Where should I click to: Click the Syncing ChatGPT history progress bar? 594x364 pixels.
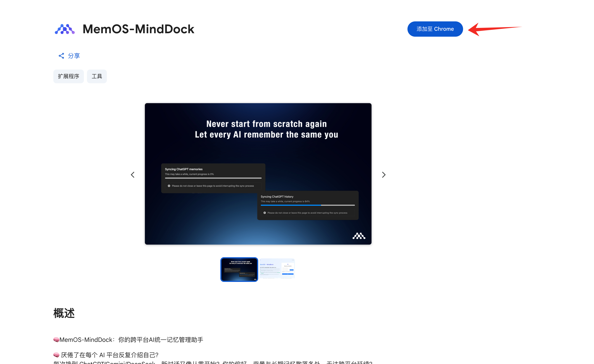(x=308, y=205)
